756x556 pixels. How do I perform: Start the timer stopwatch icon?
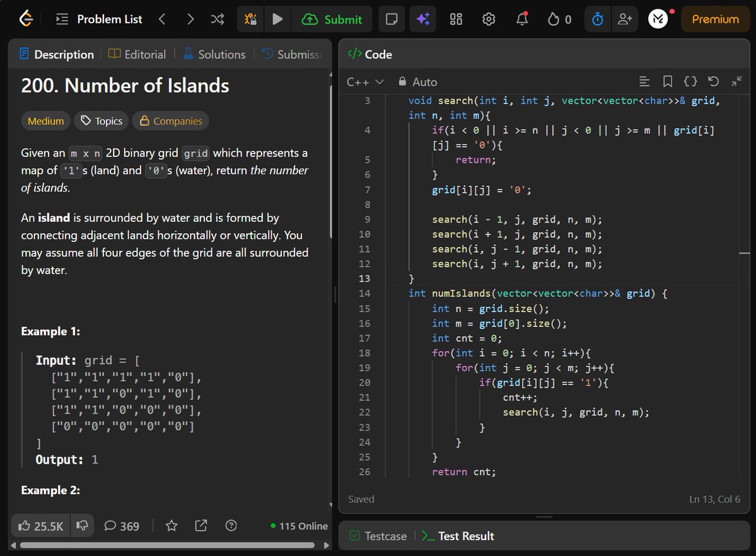click(597, 20)
